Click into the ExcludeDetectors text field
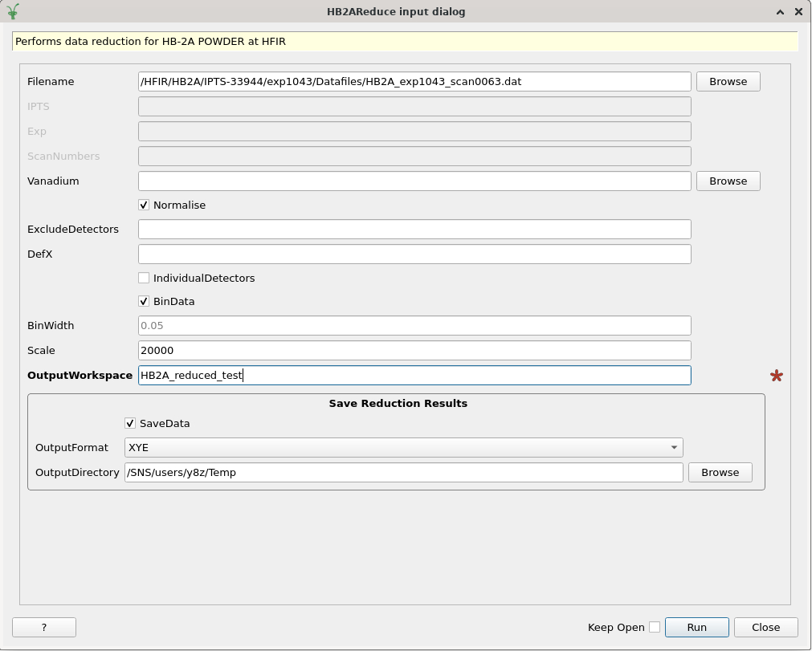 tap(414, 230)
